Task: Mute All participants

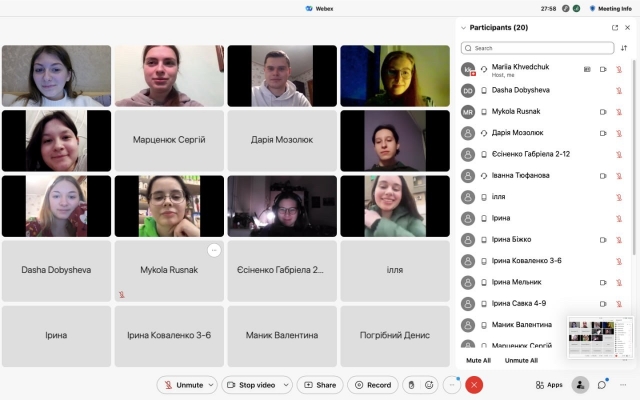Action: [478, 360]
